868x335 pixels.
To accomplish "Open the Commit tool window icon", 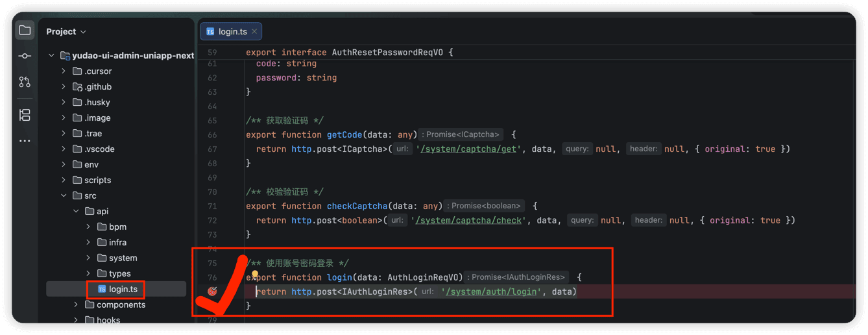I will (x=25, y=56).
